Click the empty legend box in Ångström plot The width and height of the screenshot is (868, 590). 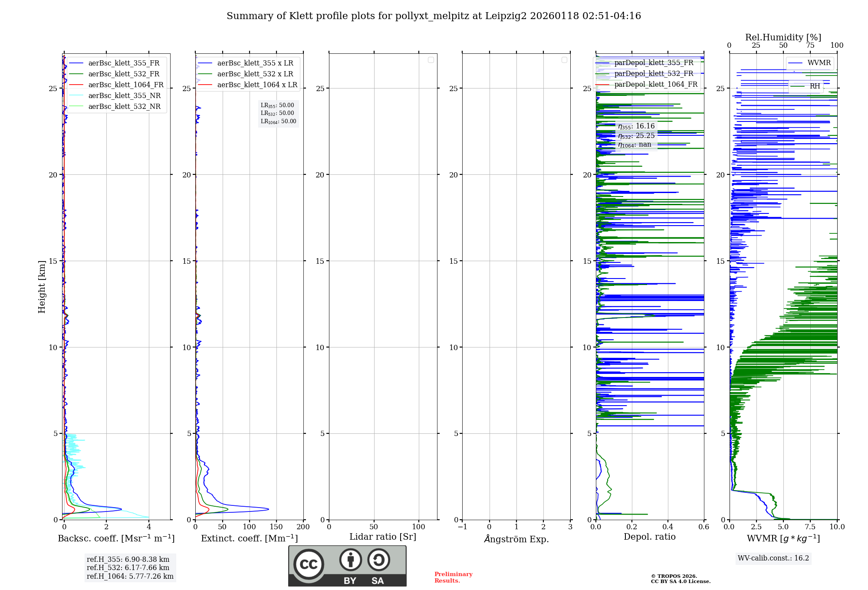(x=564, y=60)
